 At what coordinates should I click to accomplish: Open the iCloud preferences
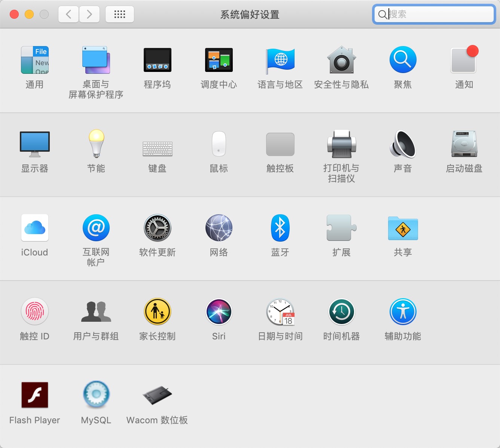click(x=35, y=228)
